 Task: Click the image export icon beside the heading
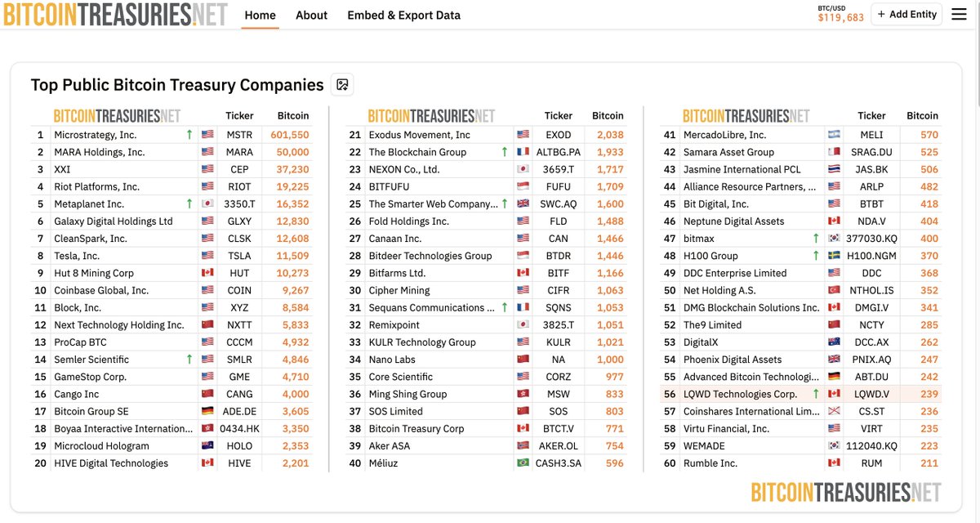point(342,84)
